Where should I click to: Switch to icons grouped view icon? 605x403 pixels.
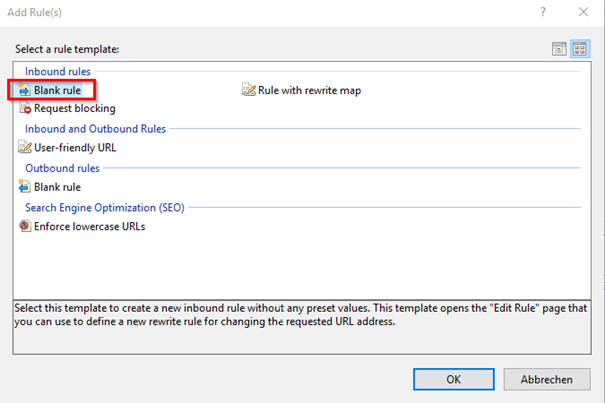(579, 48)
